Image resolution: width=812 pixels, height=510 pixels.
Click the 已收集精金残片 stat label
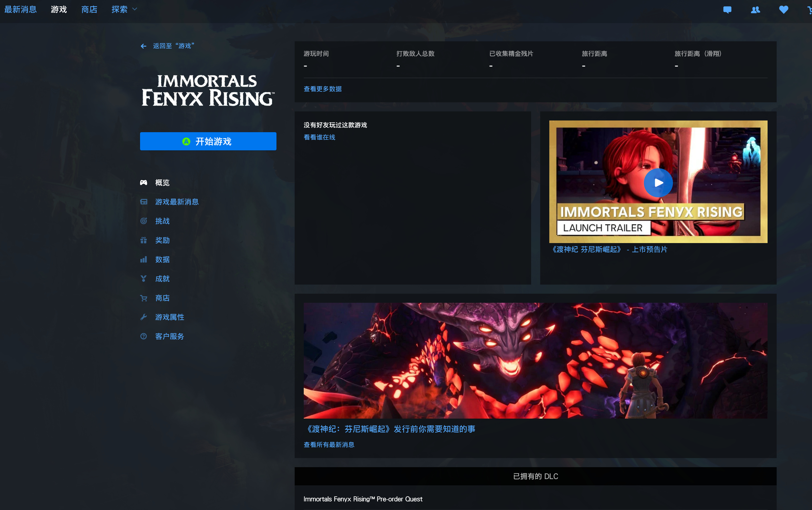(511, 53)
